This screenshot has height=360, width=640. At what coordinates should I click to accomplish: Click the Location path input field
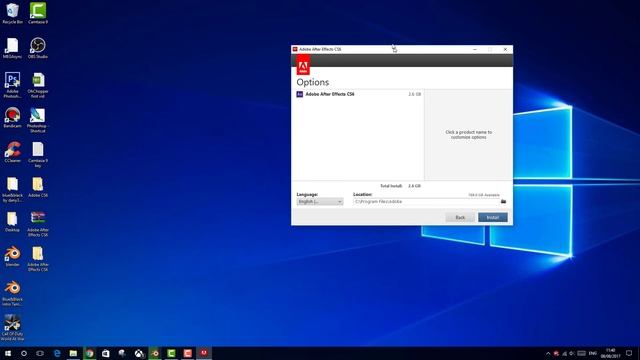coord(426,202)
